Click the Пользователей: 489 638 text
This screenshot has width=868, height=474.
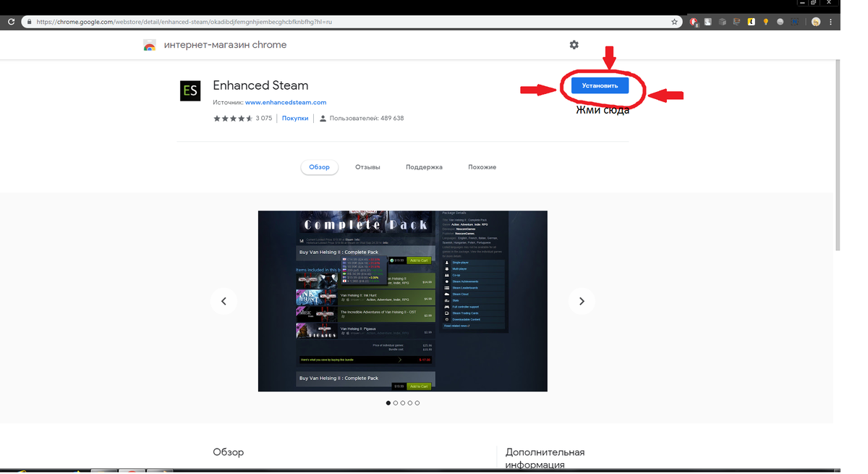[367, 118]
